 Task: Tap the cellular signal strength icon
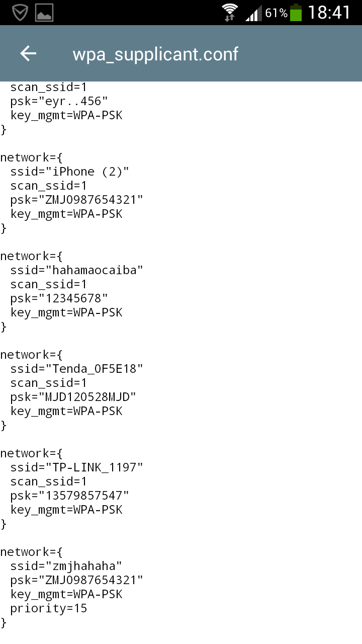pos(253,13)
